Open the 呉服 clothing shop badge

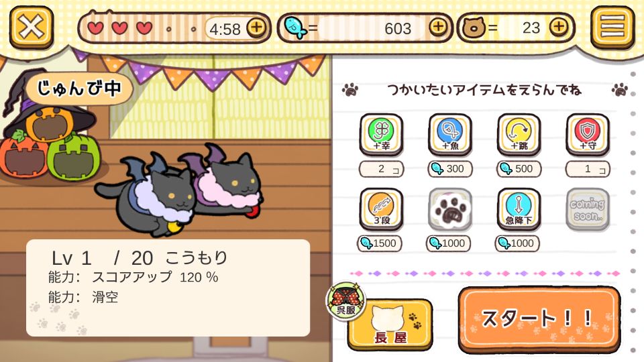point(346,301)
